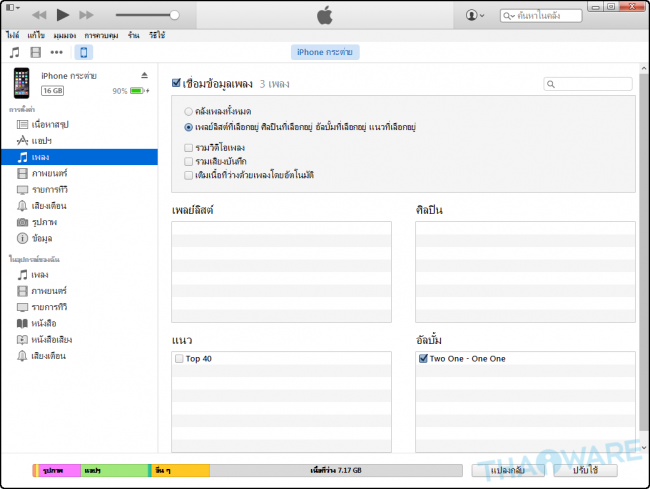
Task: Show more media types ellipsis
Action: (56, 53)
